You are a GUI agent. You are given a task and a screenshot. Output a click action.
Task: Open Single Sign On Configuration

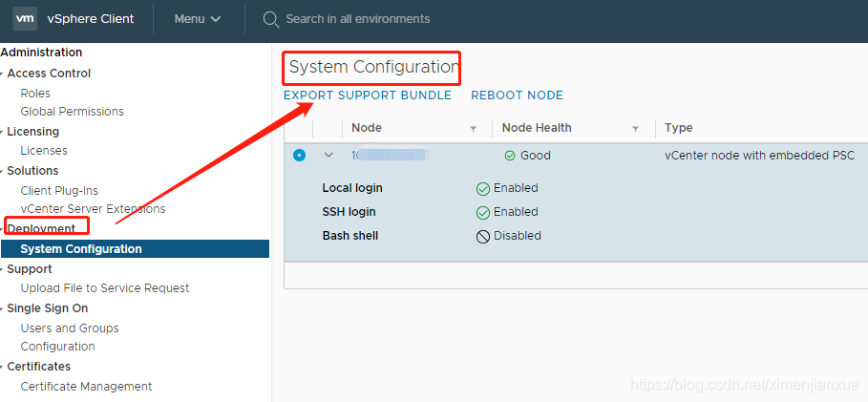pos(57,346)
